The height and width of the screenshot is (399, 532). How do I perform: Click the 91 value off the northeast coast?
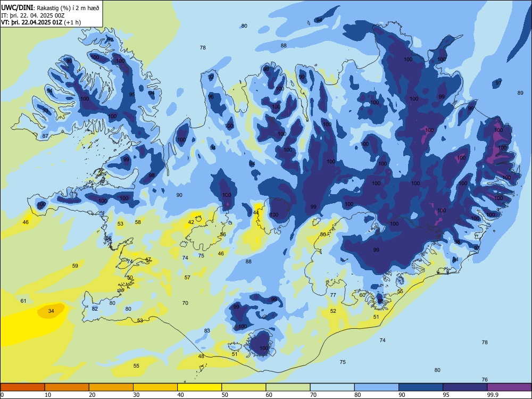coord(498,83)
